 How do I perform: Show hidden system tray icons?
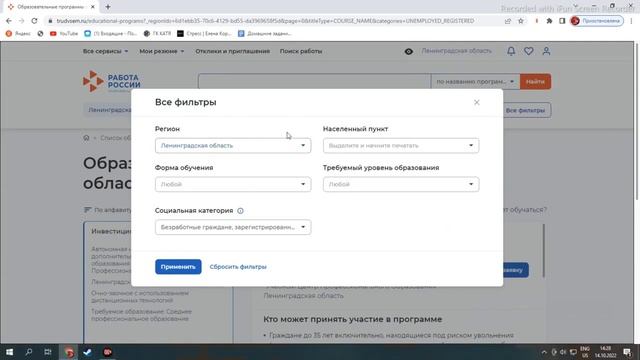pos(544,352)
